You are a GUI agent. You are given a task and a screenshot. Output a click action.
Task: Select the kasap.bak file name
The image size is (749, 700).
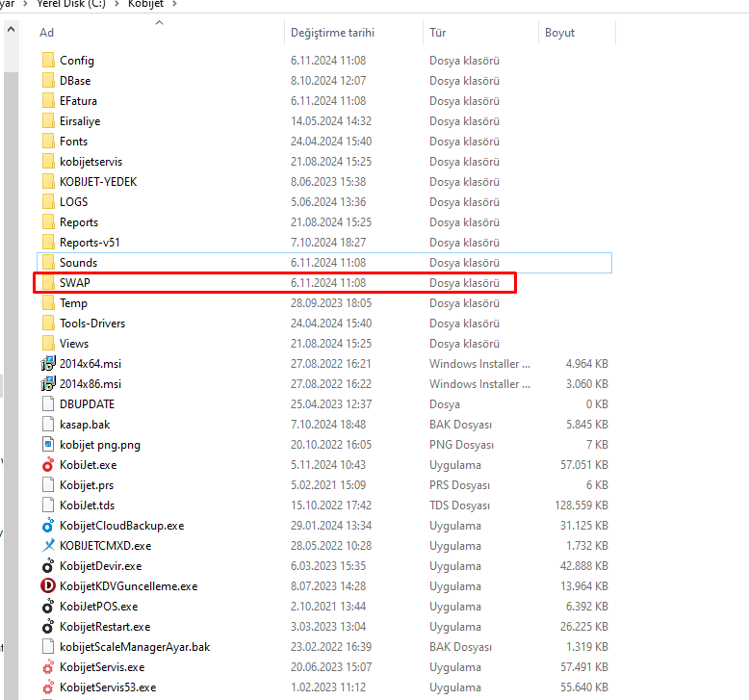(85, 425)
